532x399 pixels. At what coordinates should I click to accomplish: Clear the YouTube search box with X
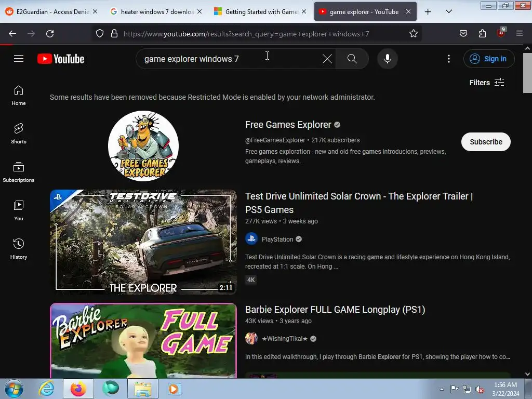coord(327,59)
